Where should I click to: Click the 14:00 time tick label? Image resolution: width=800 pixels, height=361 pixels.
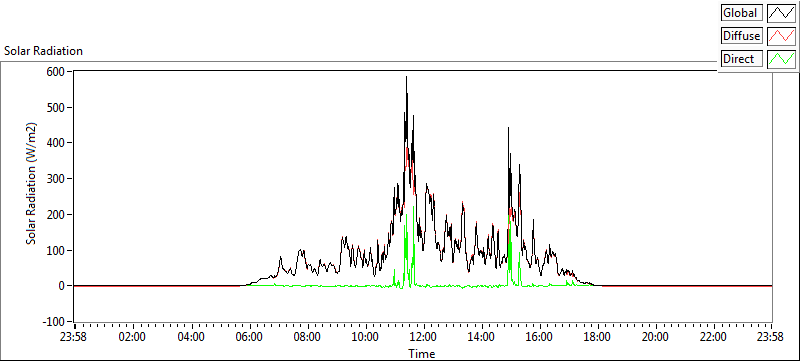tap(481, 337)
